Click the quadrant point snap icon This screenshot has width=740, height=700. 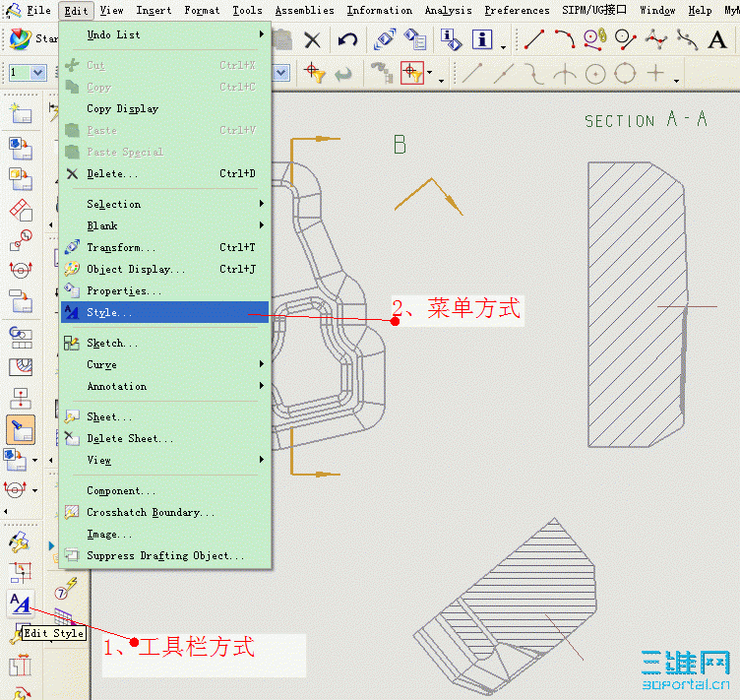click(x=625, y=73)
